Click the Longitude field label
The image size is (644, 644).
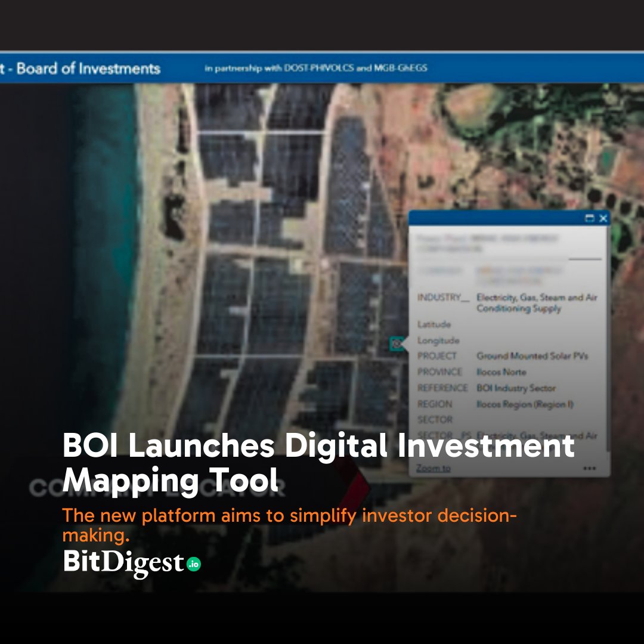(x=438, y=340)
